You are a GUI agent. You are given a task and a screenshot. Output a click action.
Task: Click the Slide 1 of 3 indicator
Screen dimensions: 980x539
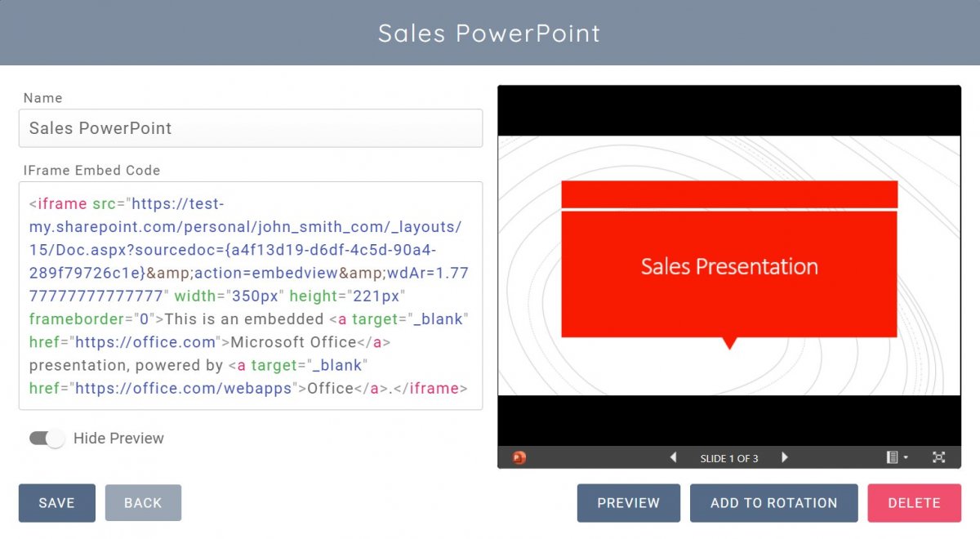[729, 458]
